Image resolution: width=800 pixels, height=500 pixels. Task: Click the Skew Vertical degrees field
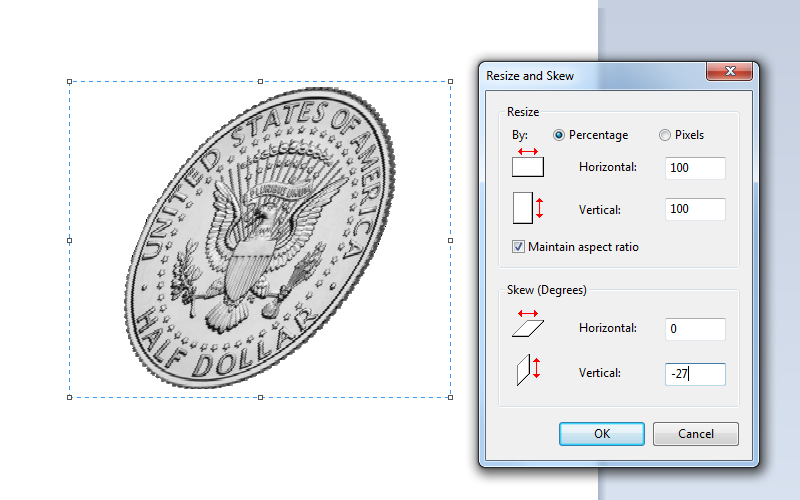695,373
